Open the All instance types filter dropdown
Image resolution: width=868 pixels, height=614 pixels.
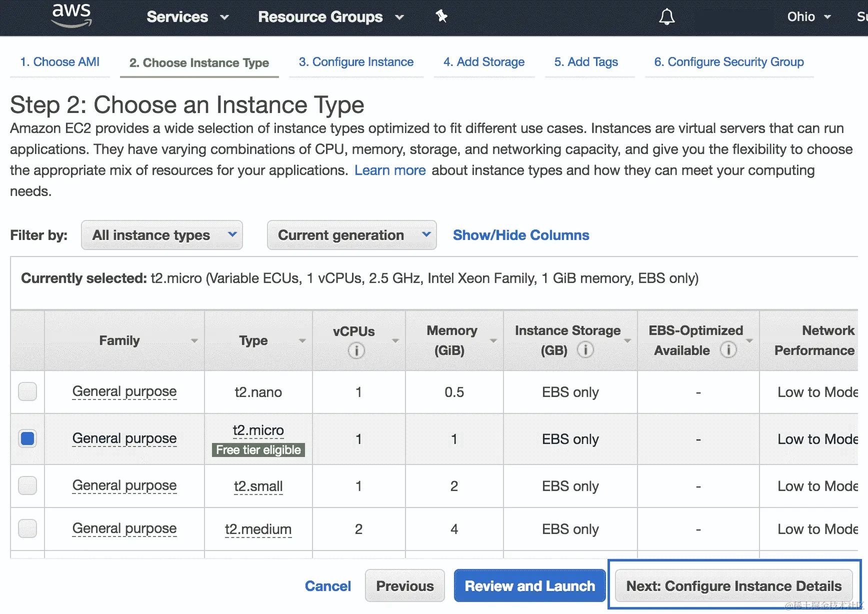tap(161, 235)
